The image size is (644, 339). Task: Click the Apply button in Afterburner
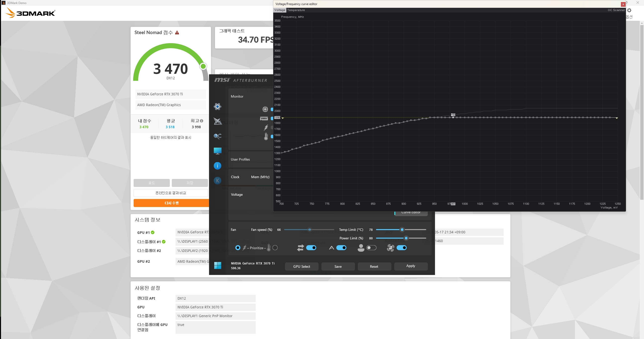point(411,266)
